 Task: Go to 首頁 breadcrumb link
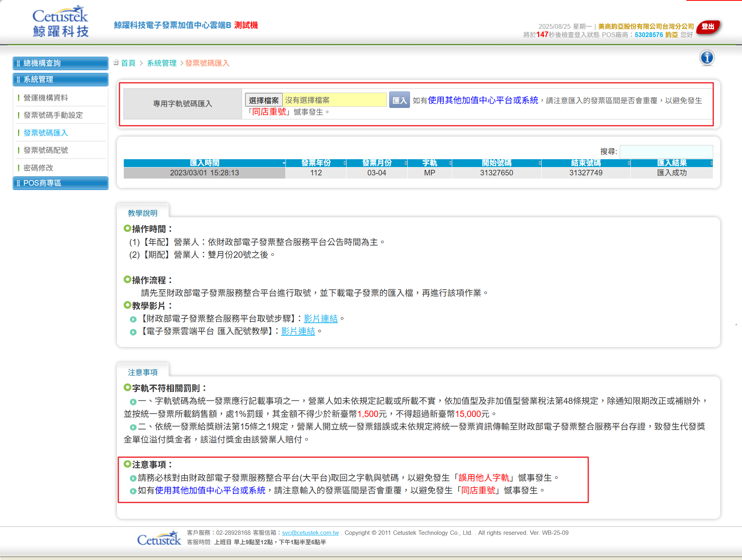pos(128,63)
